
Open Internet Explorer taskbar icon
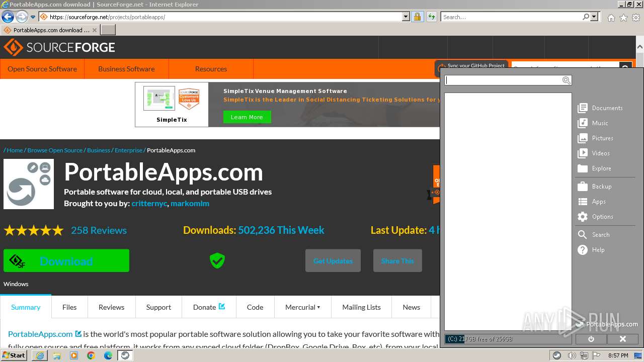click(40, 355)
